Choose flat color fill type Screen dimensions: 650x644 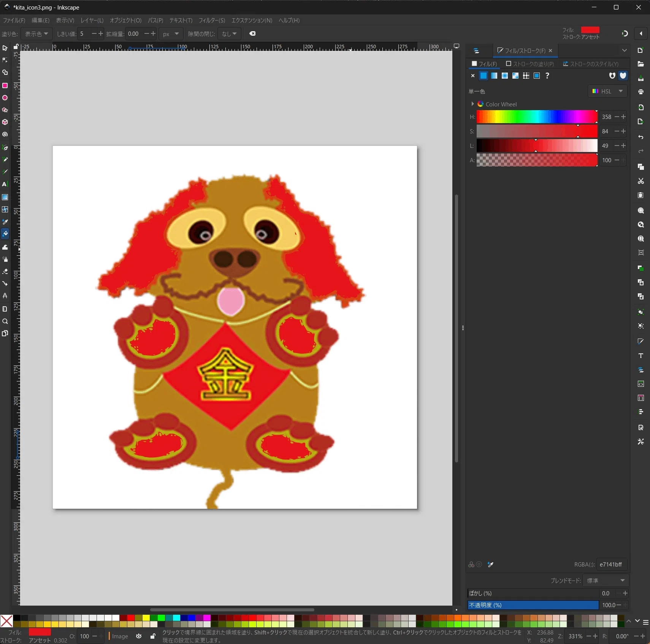point(484,76)
